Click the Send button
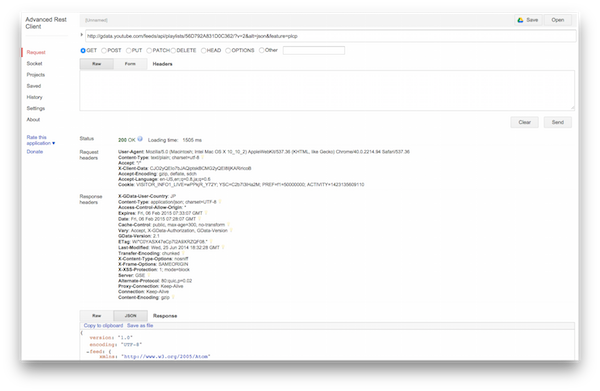Viewport: 600px width, 391px height. pos(558,122)
